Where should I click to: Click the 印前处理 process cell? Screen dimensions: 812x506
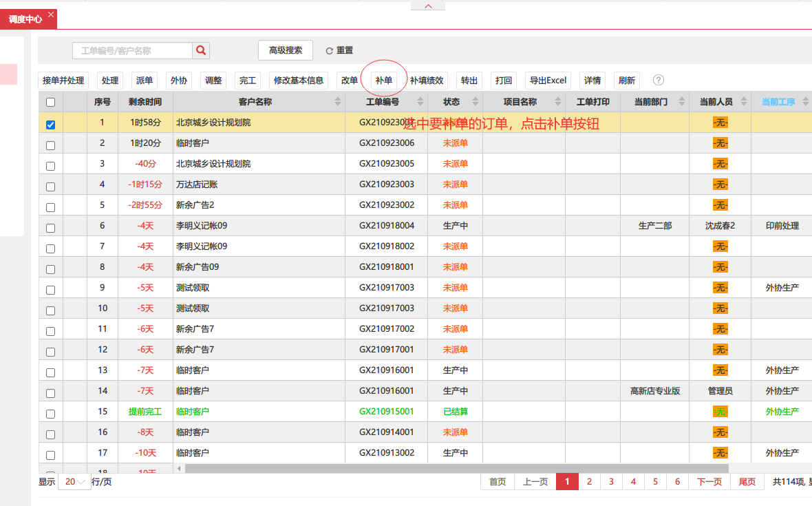click(782, 226)
